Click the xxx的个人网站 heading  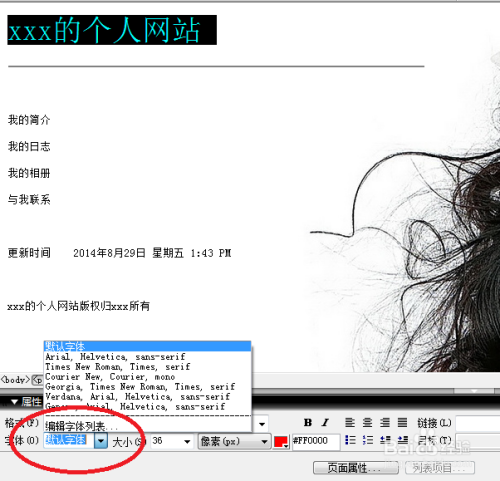coord(112,30)
